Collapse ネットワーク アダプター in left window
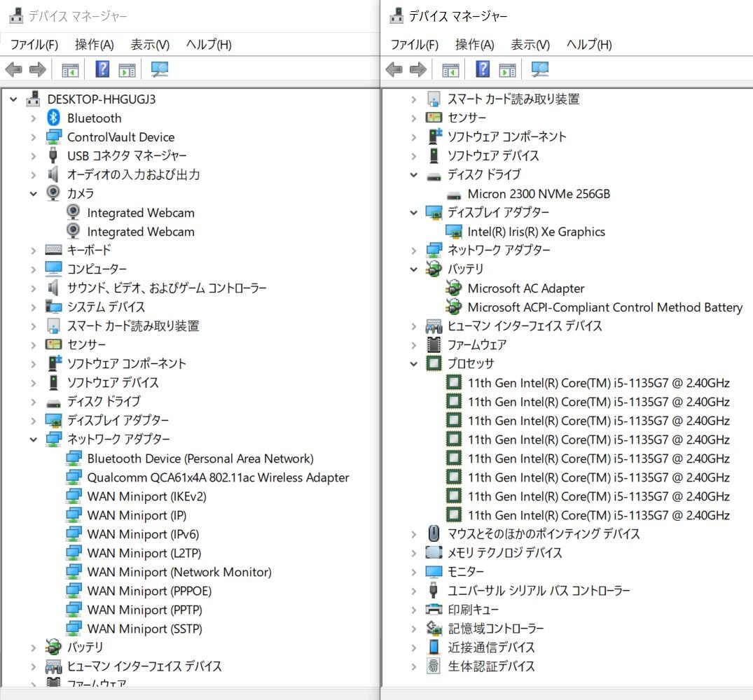753x700 pixels. coord(33,439)
